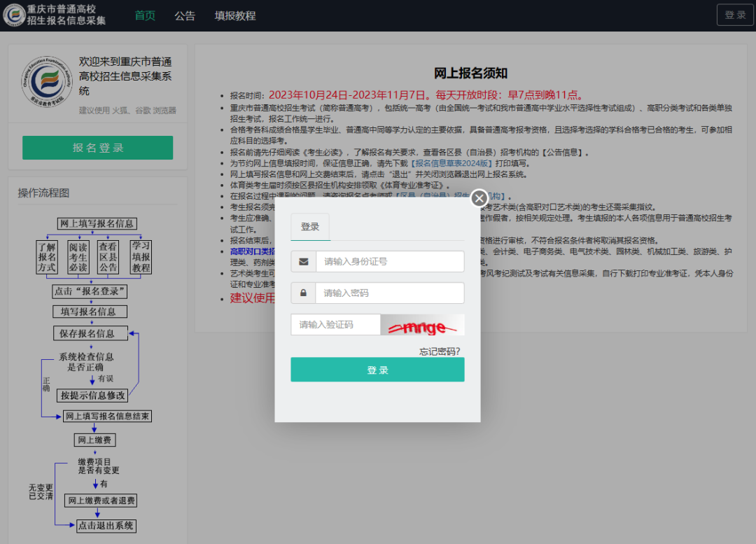The image size is (756, 544).
Task: Refresh the captcha image
Action: pyautogui.click(x=422, y=325)
